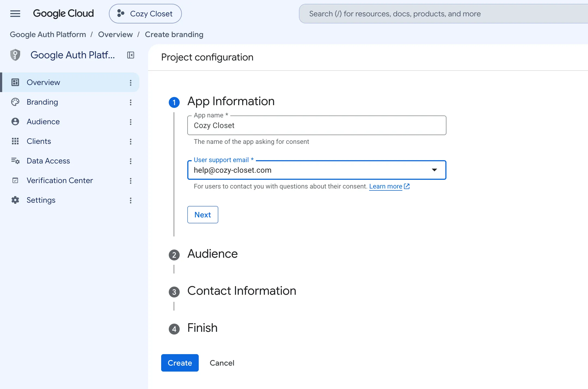The image size is (588, 389).
Task: Open more options for Overview
Action: click(x=131, y=83)
